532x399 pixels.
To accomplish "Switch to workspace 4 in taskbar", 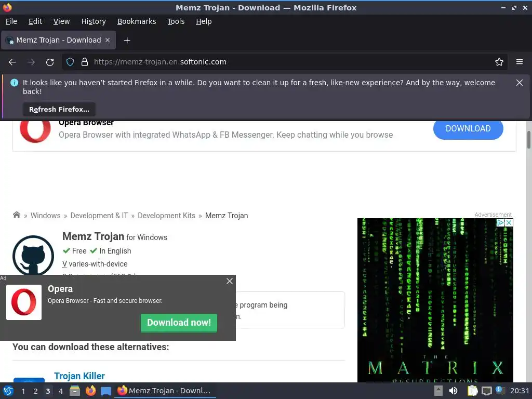I will pyautogui.click(x=61, y=391).
